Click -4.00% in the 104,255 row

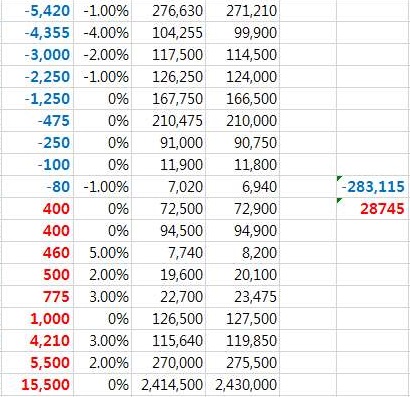[x=102, y=33]
